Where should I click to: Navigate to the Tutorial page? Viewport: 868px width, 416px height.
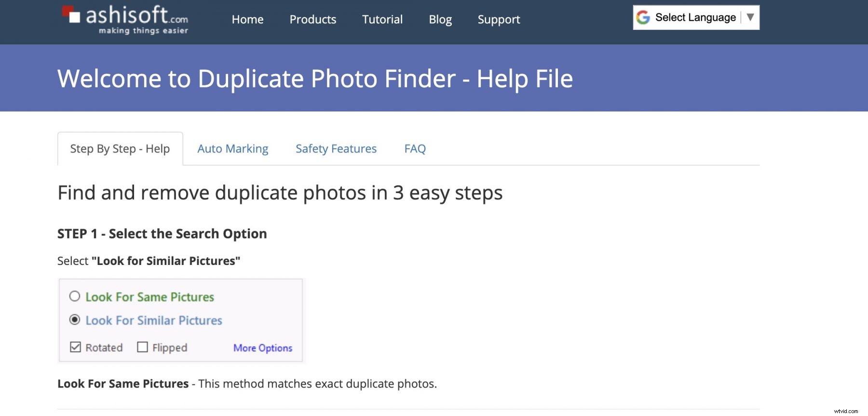click(382, 20)
